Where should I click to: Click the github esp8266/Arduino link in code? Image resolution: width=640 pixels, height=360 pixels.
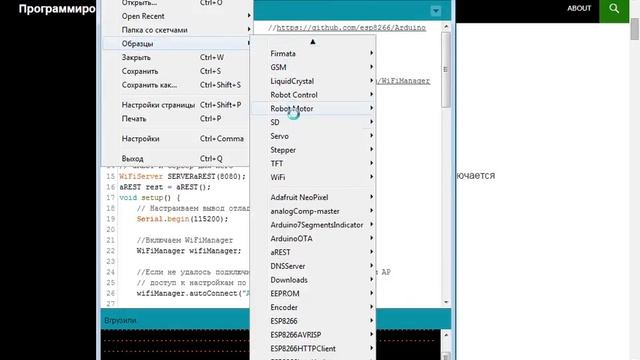point(351,28)
